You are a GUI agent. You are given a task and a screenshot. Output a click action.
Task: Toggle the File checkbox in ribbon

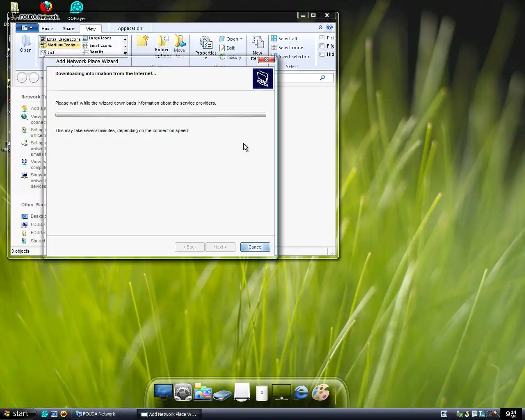[322, 46]
